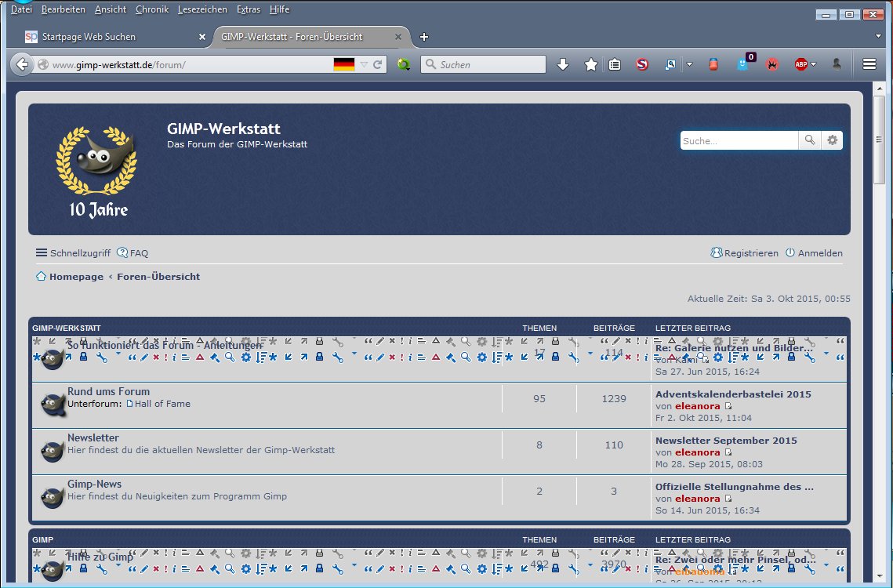Click the German flag icon in address bar

click(344, 65)
